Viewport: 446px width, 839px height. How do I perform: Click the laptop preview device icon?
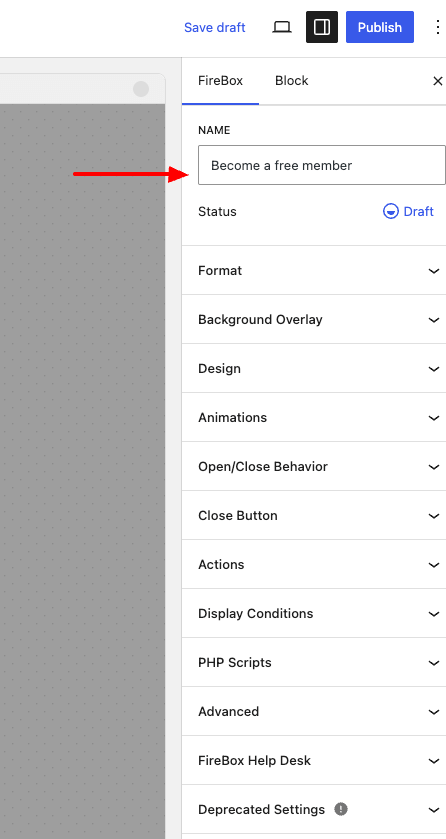(282, 27)
